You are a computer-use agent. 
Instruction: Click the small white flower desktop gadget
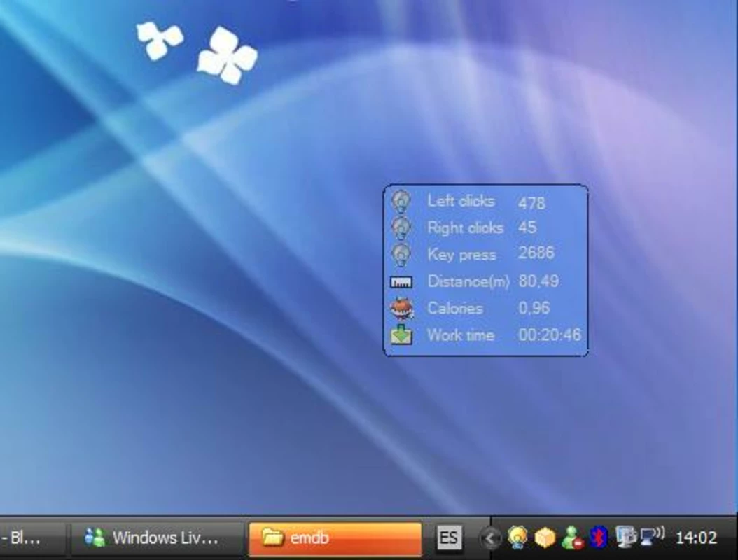[x=160, y=41]
